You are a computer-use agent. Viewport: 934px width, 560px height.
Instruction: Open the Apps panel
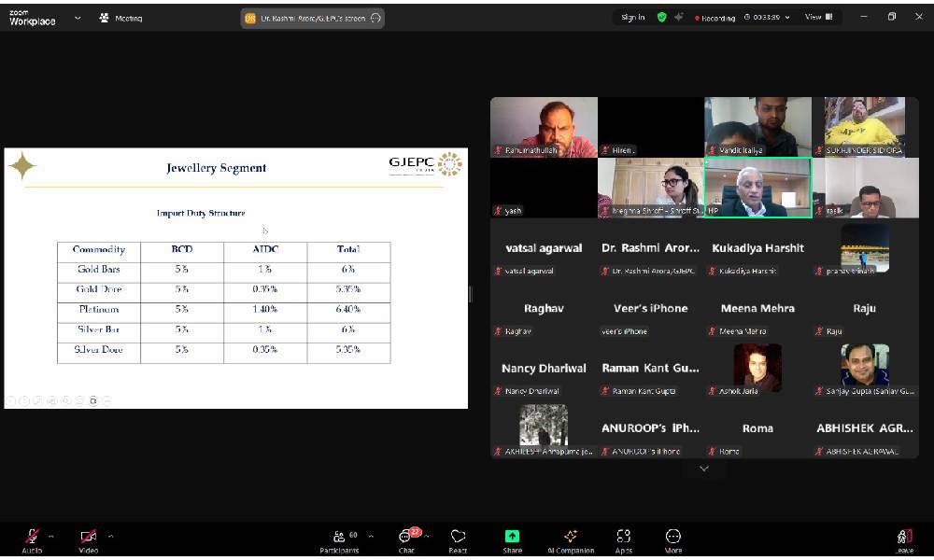(623, 538)
